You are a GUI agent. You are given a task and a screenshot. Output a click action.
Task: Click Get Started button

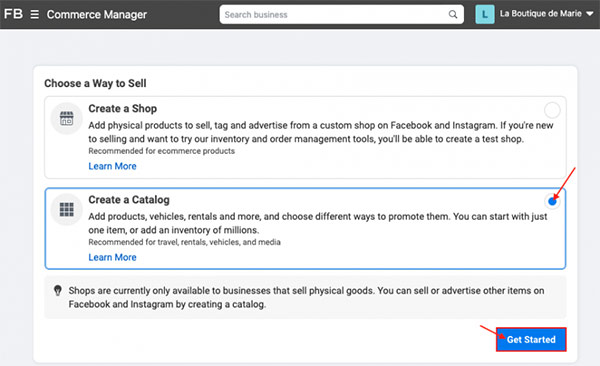(x=531, y=339)
